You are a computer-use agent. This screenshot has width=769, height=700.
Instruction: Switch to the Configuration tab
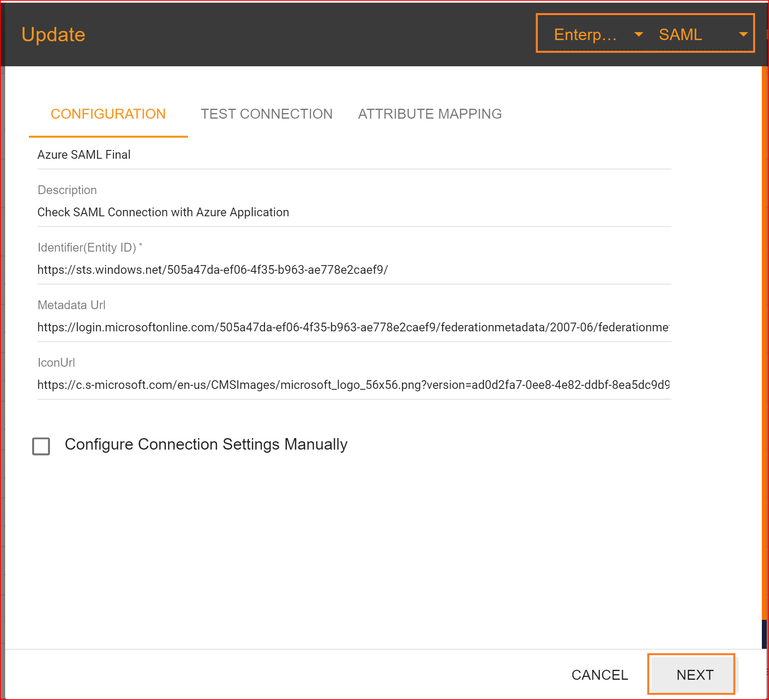coord(108,114)
